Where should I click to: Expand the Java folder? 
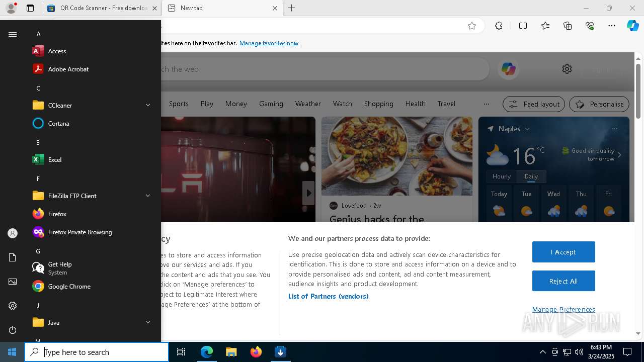pyautogui.click(x=148, y=322)
